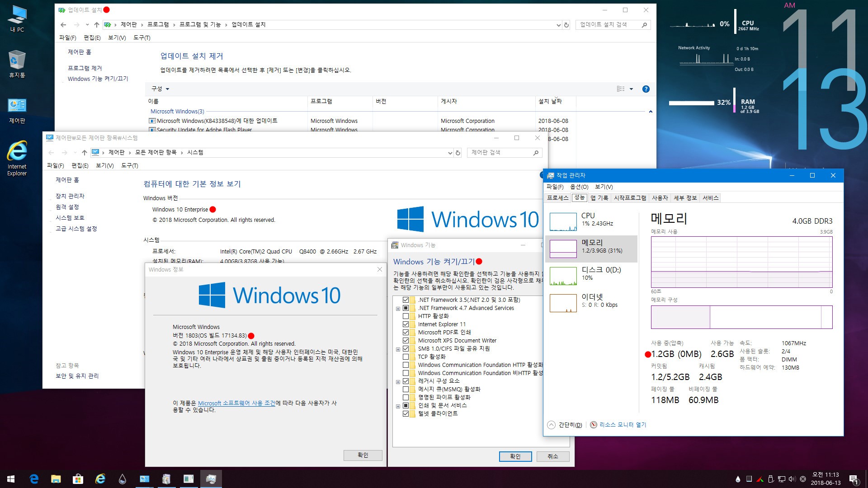
Task: Expand SMB 1.0/CIFS 파일 공유 지원 node
Action: click(x=398, y=349)
